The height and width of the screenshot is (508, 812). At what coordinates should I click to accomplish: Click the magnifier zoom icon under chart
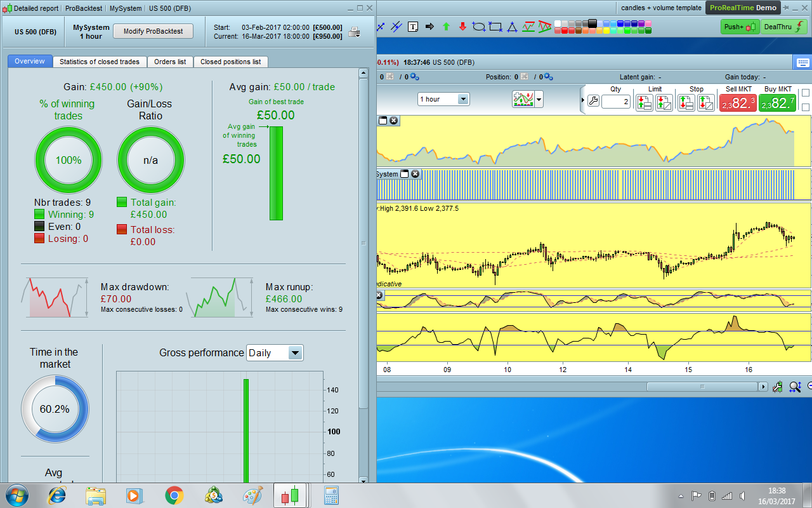click(x=795, y=387)
